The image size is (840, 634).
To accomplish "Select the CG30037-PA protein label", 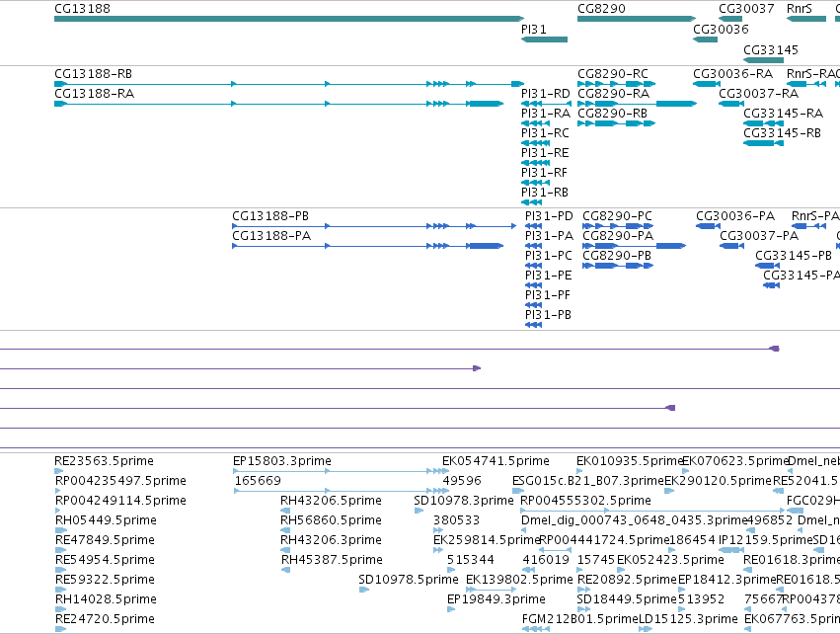I will [x=759, y=236].
